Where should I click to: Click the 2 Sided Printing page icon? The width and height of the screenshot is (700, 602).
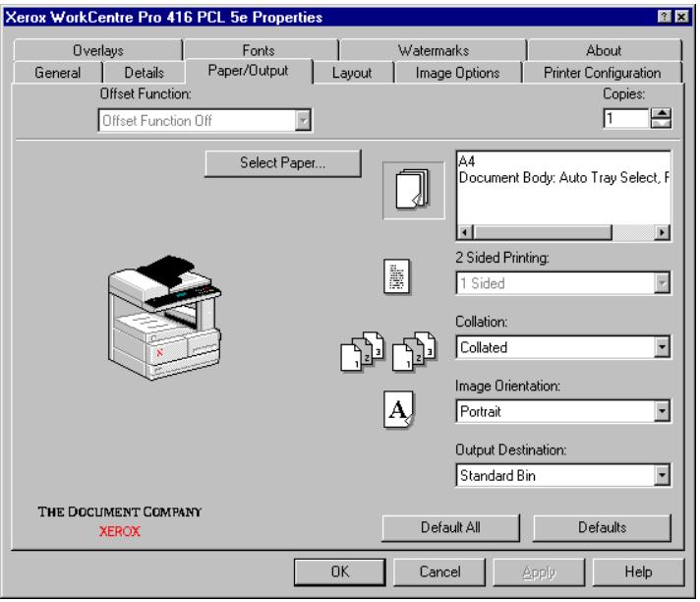point(396,276)
